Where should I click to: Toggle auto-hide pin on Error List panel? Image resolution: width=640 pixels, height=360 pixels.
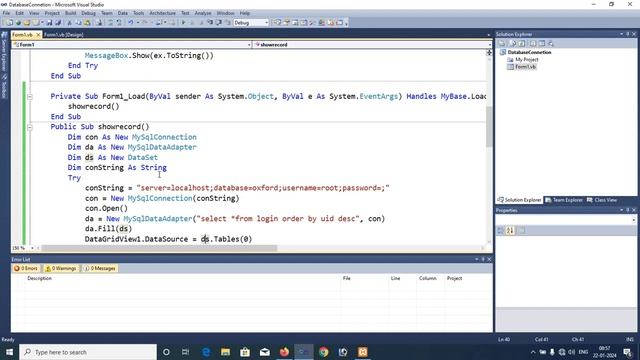[x=483, y=260]
